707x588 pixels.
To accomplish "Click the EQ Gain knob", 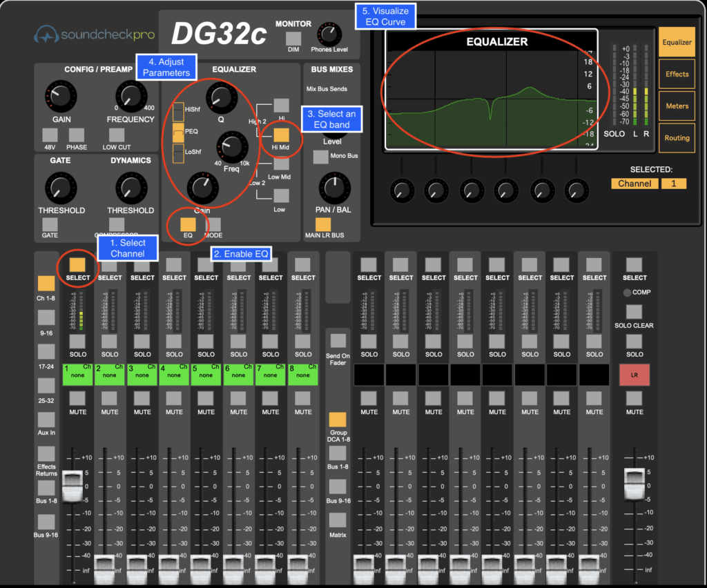I will (202, 188).
